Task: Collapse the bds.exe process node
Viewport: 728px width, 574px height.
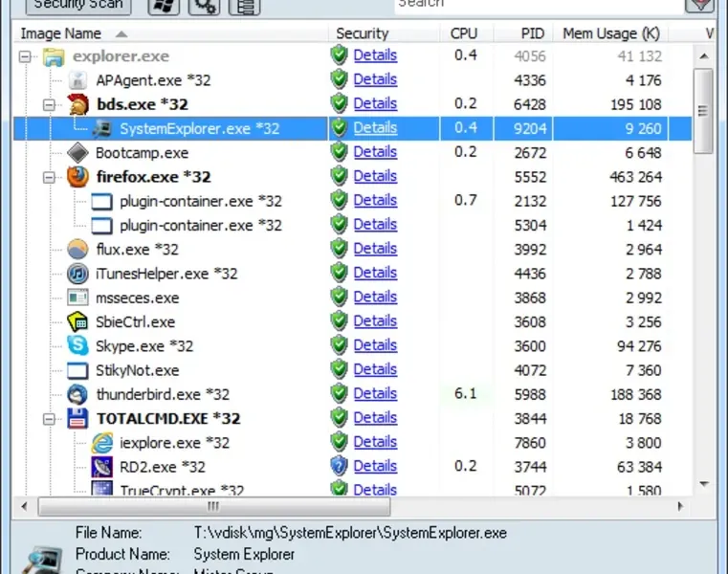Action: click(49, 105)
